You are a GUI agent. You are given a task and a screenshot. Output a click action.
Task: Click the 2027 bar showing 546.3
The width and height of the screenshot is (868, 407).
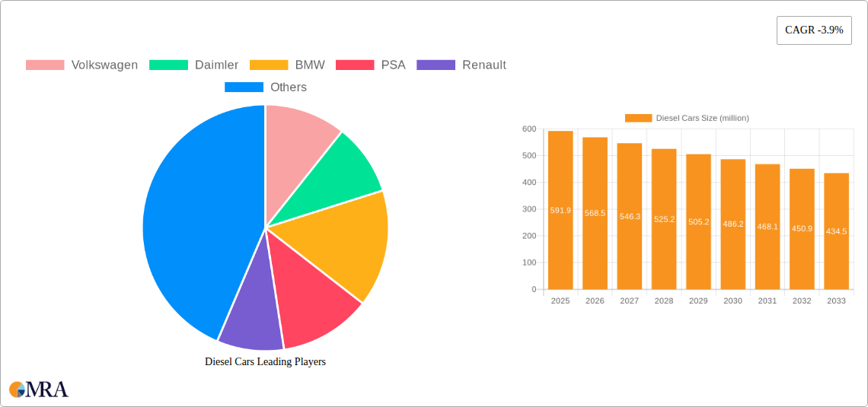[630, 216]
